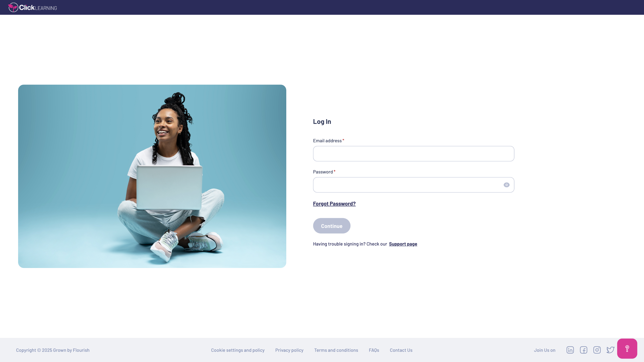Open the pink help question-mark widget
This screenshot has height=362, width=644.
[x=627, y=348]
